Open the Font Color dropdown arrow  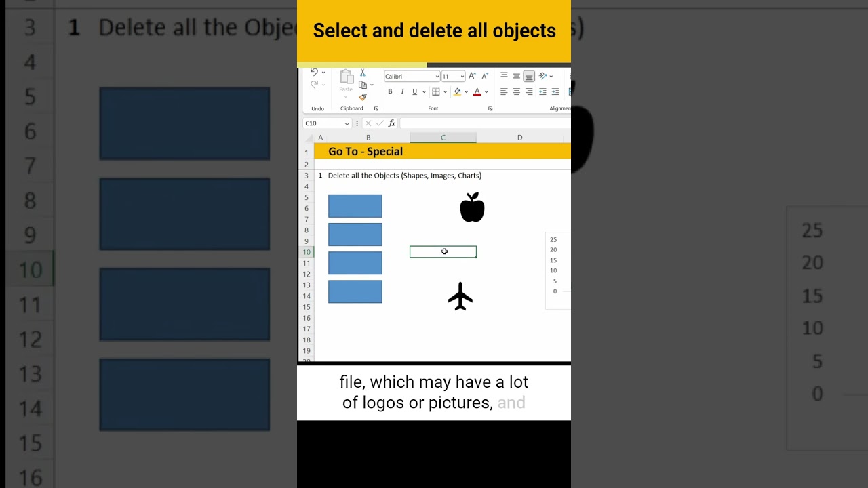(486, 92)
